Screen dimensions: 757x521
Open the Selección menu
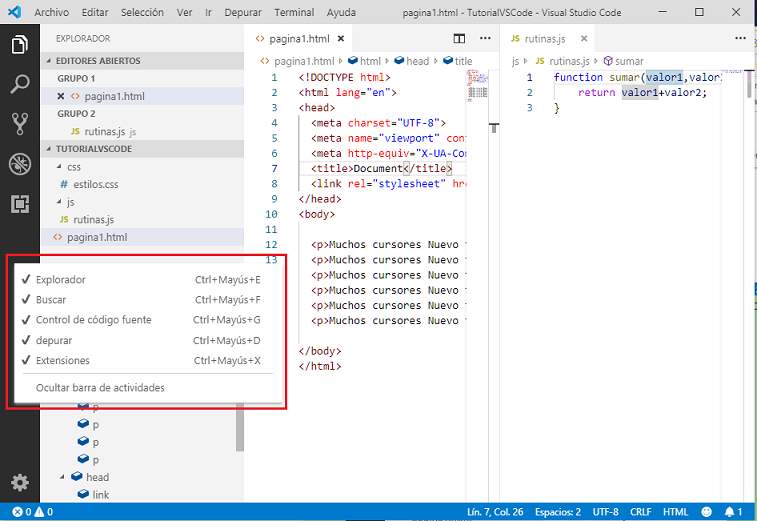click(x=142, y=12)
